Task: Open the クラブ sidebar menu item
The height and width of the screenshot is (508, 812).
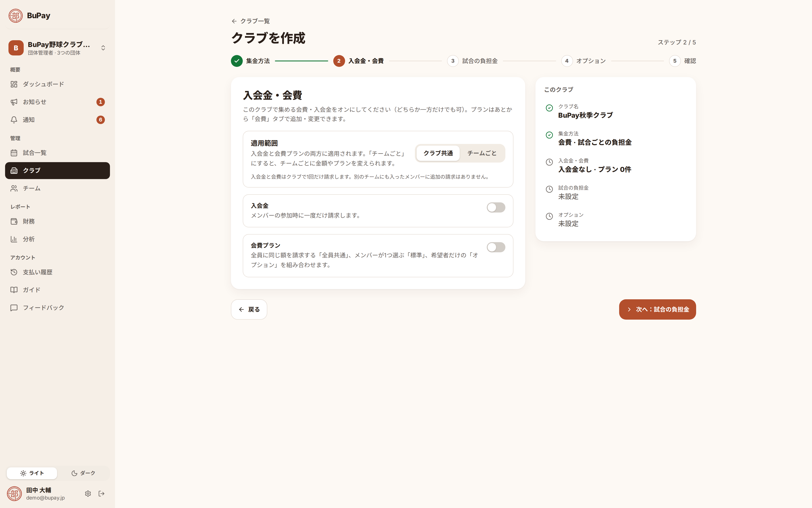Action: click(x=57, y=171)
